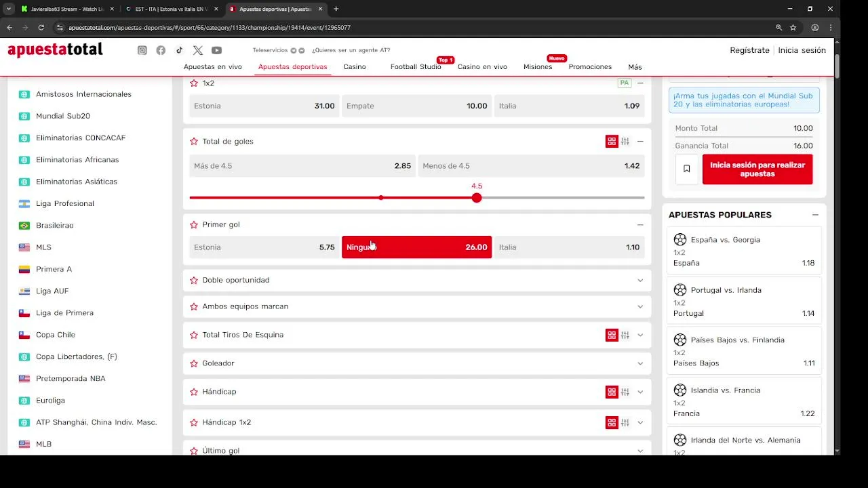Image resolution: width=868 pixels, height=488 pixels.
Task: Switch to the Promociones tab
Action: tap(590, 67)
